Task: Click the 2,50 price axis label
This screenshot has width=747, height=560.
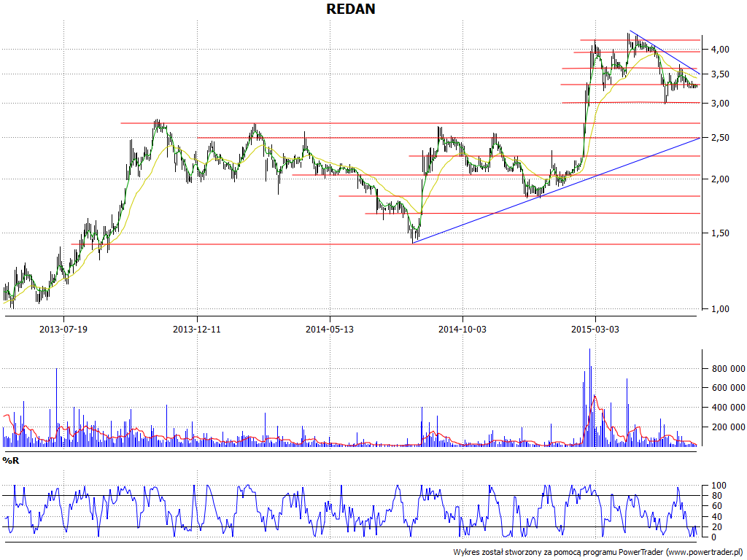Action: (719, 138)
